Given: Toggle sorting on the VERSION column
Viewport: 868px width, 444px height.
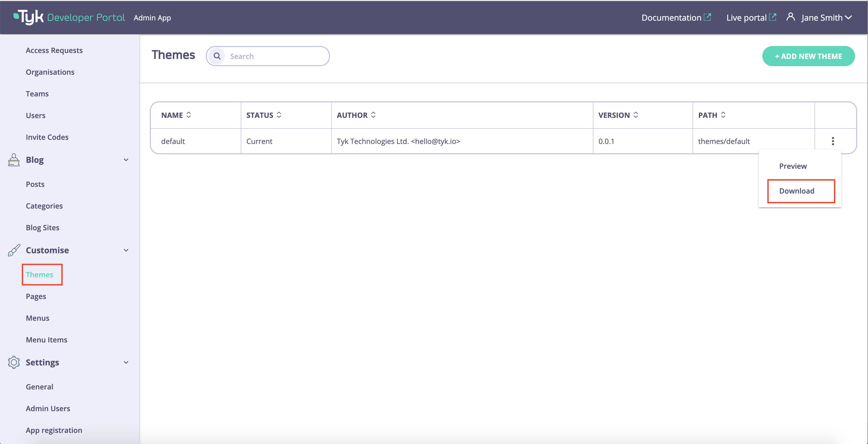Looking at the screenshot, I should click(636, 115).
